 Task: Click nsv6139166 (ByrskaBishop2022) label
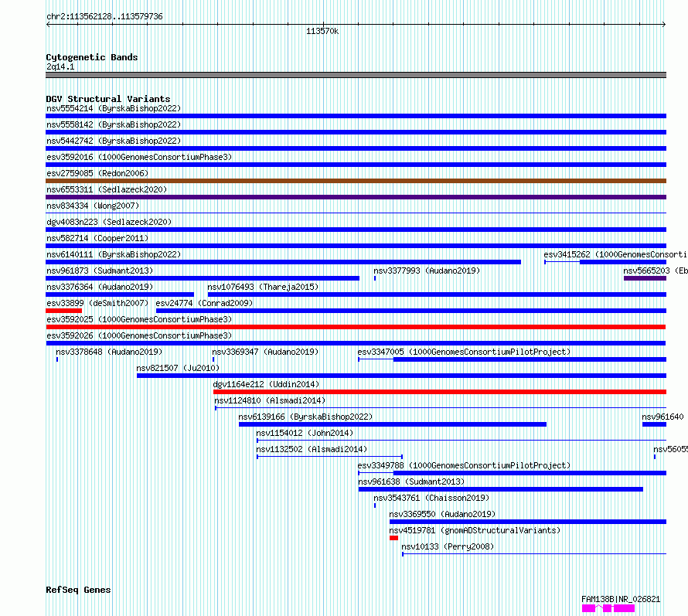(305, 417)
